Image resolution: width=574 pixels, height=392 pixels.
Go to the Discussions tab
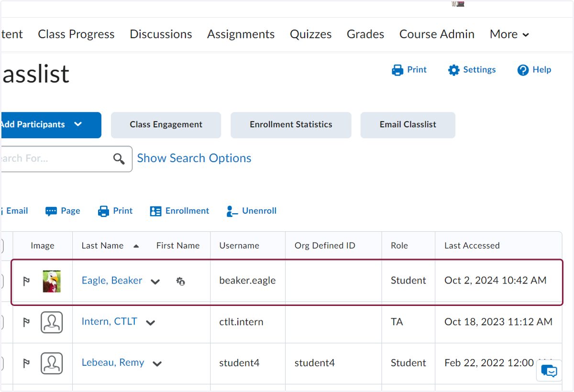(161, 34)
